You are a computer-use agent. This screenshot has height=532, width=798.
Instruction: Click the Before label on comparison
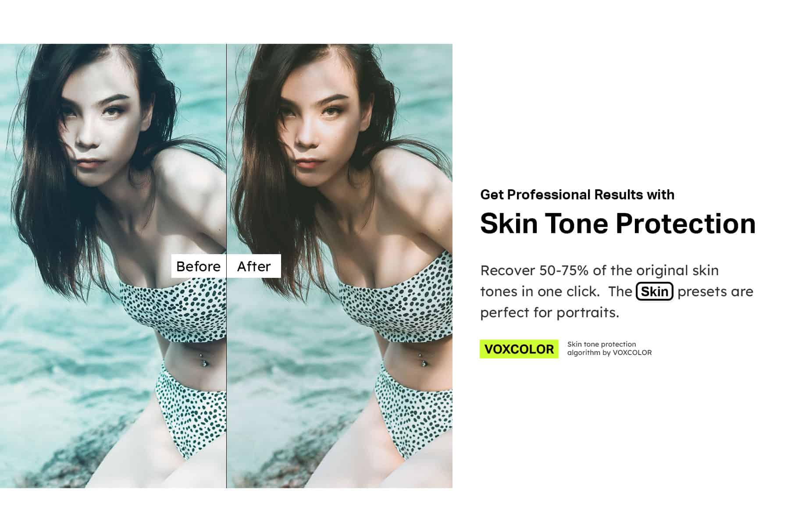(x=199, y=266)
